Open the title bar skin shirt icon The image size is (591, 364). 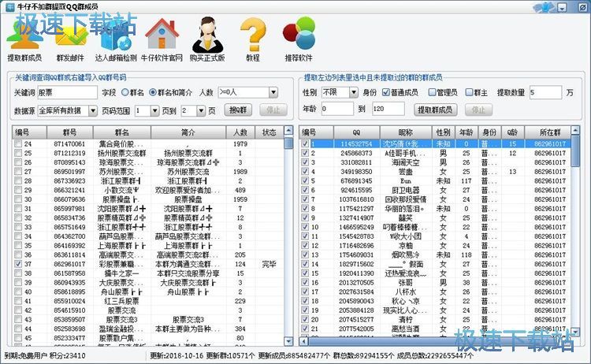(545, 7)
